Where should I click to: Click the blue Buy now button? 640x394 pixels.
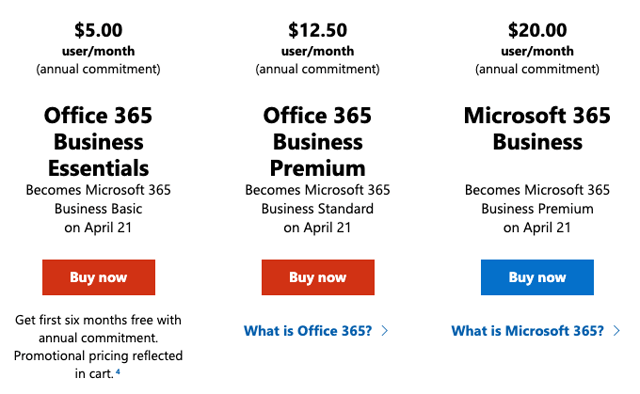pos(537,277)
